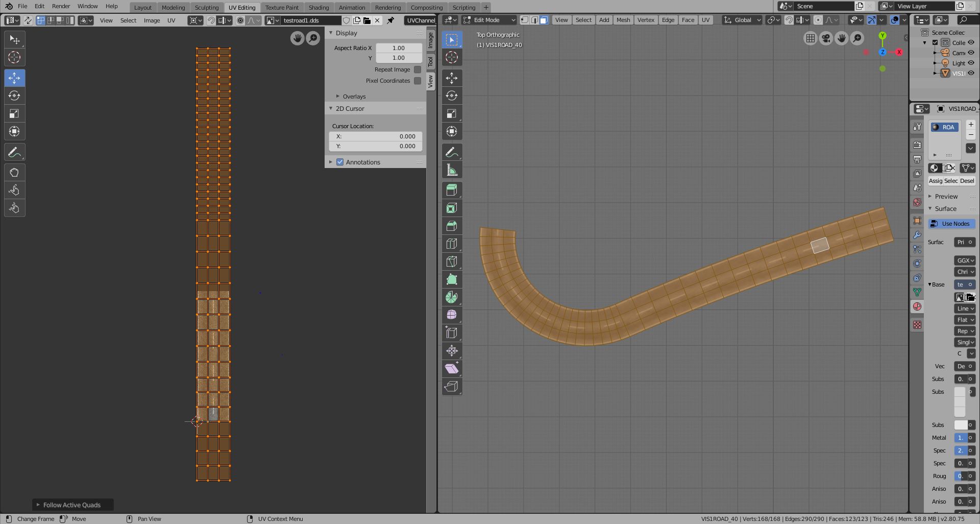
Task: Click zoom icon in UV editor
Action: tap(313, 38)
